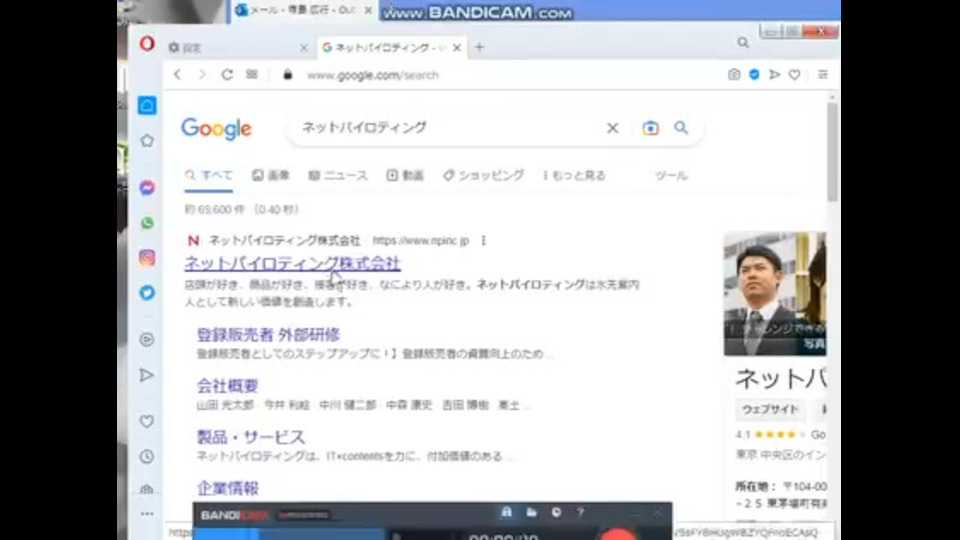Open Instagram in the sidebar

click(147, 258)
